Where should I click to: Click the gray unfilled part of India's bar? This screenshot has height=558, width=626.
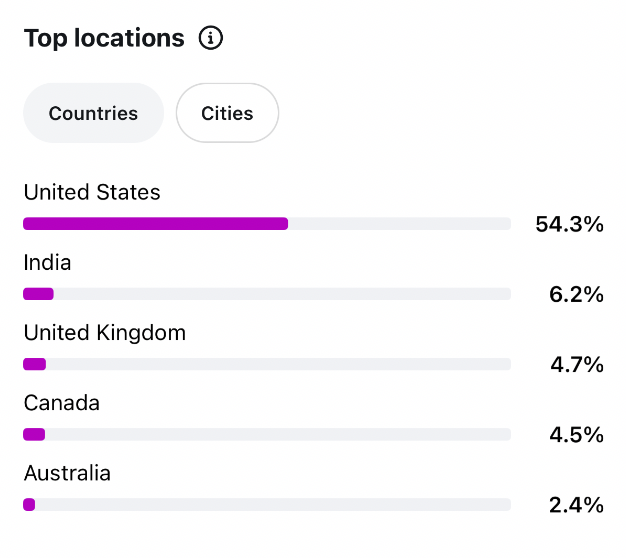pos(282,294)
